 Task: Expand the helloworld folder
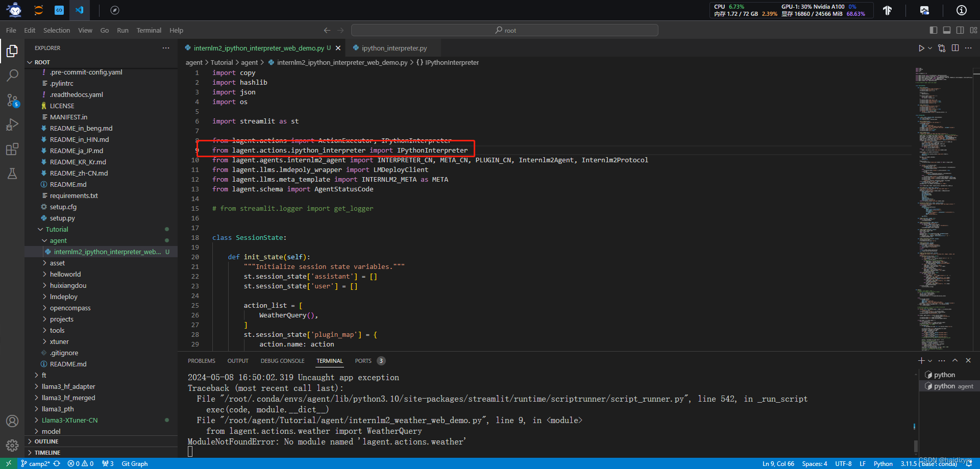coord(101,274)
